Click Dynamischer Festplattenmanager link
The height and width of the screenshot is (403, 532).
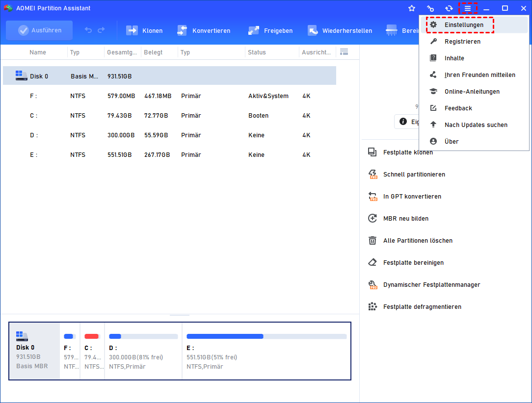[431, 285]
